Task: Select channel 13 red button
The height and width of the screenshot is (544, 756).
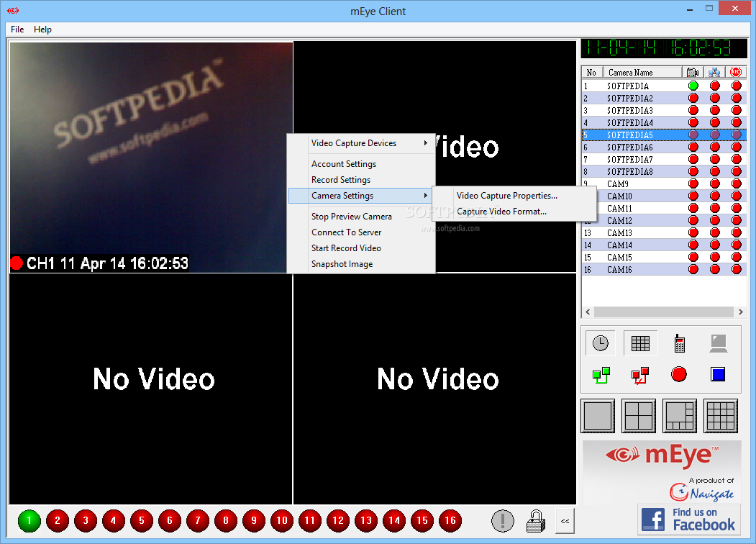Action: tap(366, 521)
